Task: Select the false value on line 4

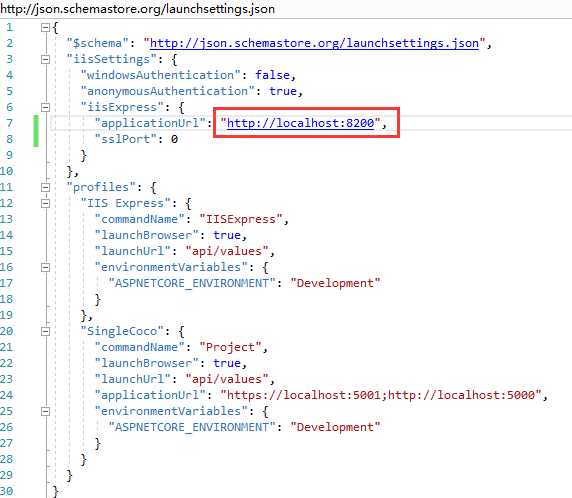Action: 273,75
